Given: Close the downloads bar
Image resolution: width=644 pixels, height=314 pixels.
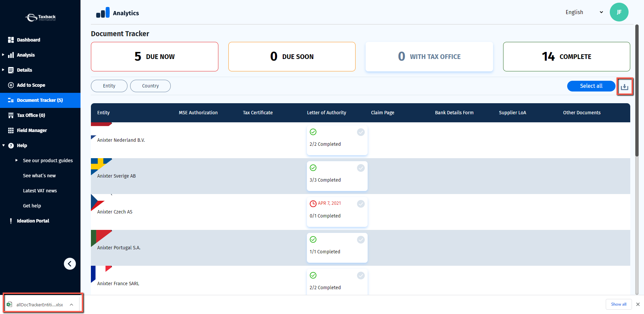Looking at the screenshot, I should 638,304.
